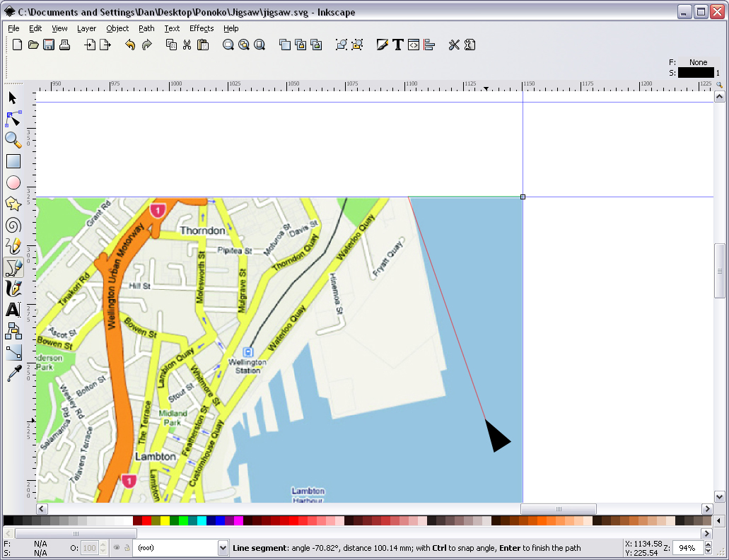Viewport: 729px width, 560px height.
Task: Select the Rectangle tool
Action: coord(13,161)
